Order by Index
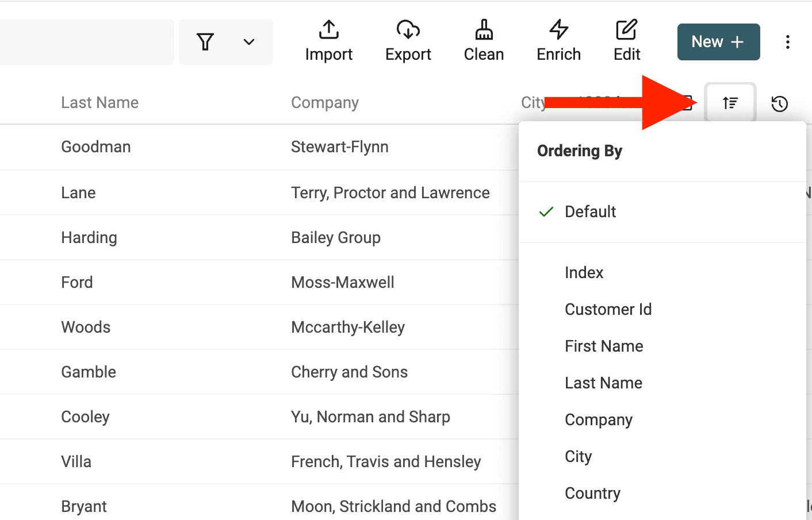The height and width of the screenshot is (520, 812). point(584,273)
